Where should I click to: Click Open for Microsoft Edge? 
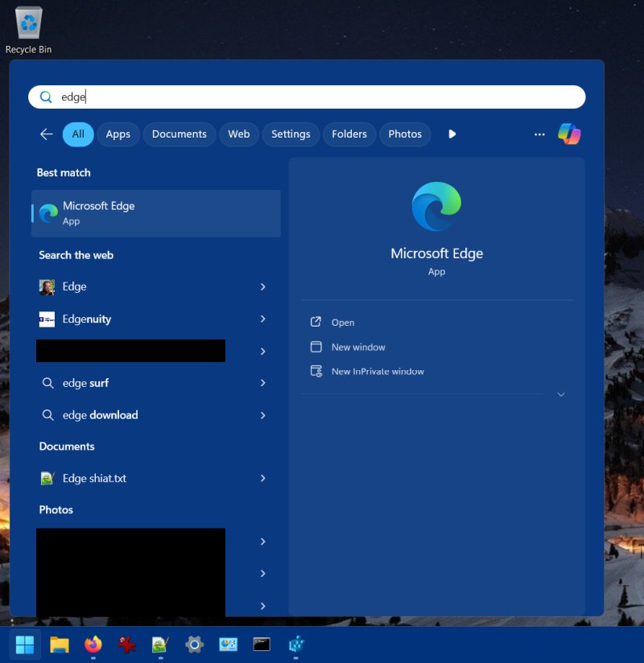click(343, 323)
